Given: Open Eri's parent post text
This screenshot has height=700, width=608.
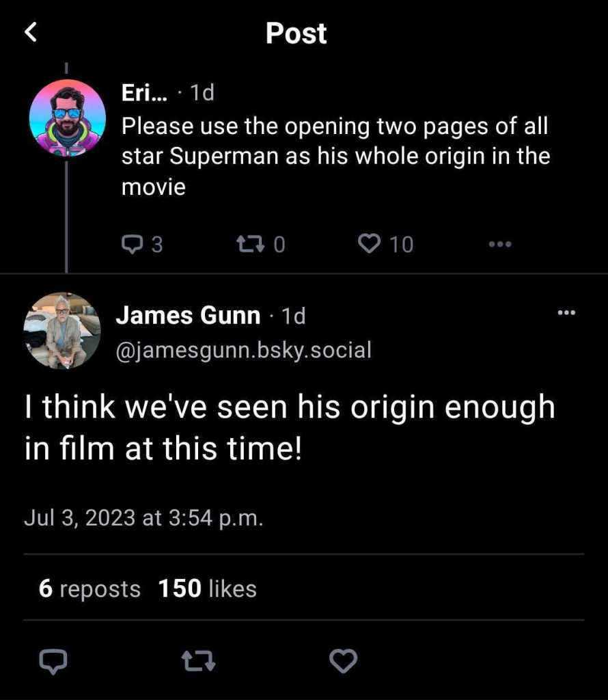Looking at the screenshot, I should click(x=335, y=156).
